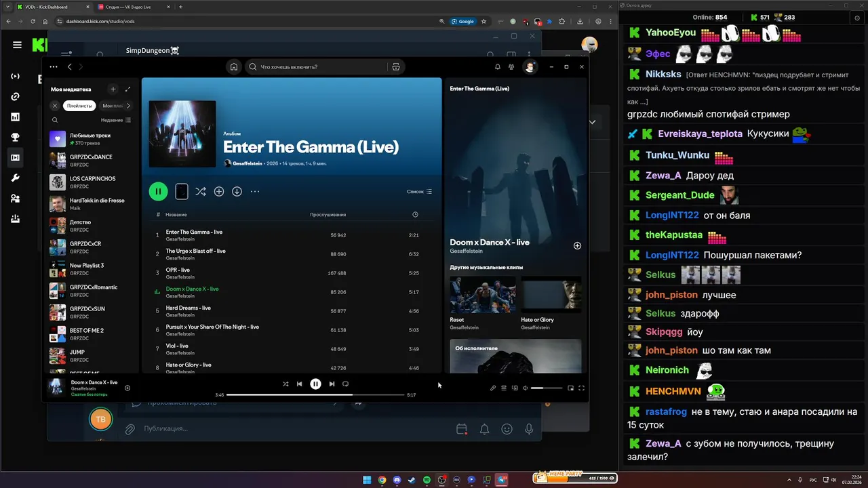Click the album cover art
868x488 pixels.
182,134
